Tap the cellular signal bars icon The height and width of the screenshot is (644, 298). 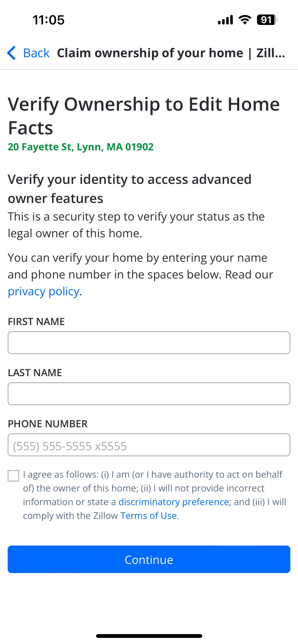click(x=225, y=20)
